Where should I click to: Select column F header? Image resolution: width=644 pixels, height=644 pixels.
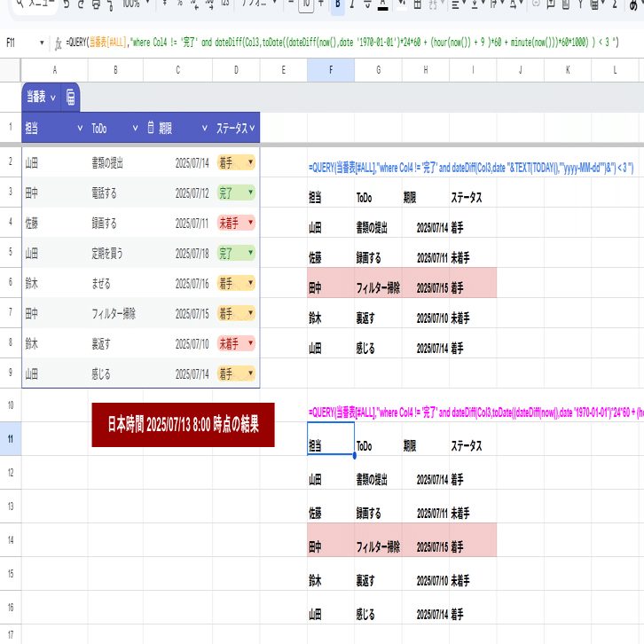click(331, 70)
